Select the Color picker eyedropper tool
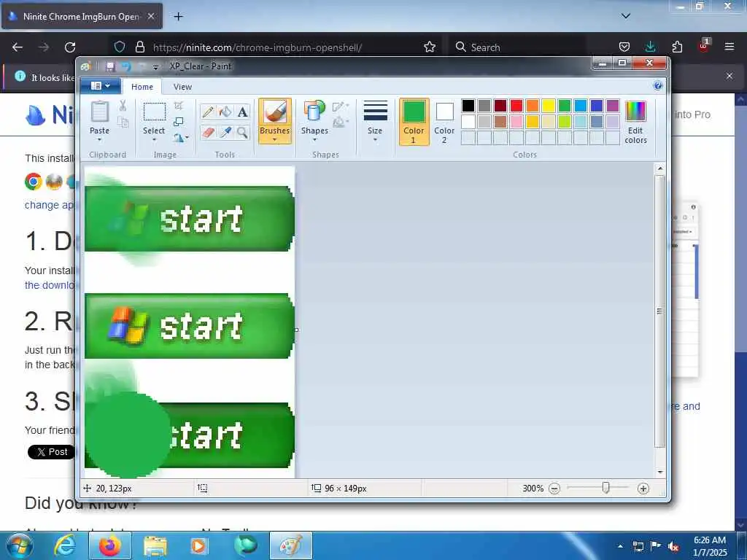747x560 pixels. pos(225,132)
